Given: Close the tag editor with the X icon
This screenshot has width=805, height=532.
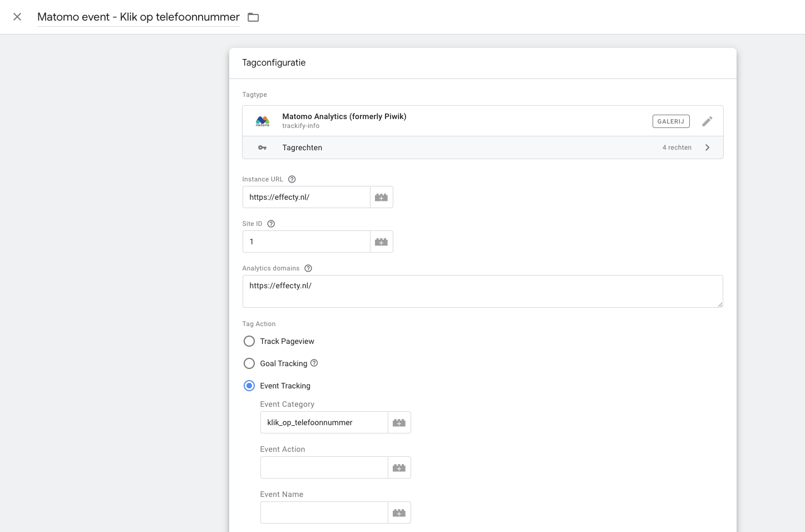Looking at the screenshot, I should click(x=17, y=17).
